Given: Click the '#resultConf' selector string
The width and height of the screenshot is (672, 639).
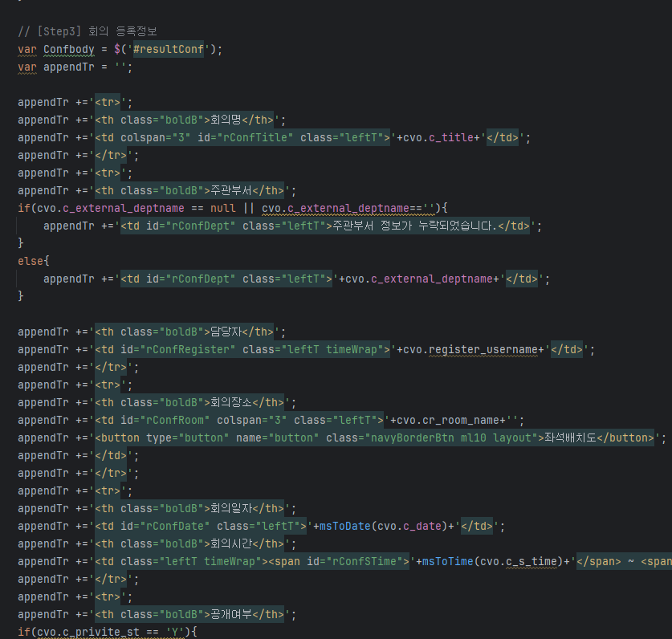Looking at the screenshot, I should (x=169, y=49).
